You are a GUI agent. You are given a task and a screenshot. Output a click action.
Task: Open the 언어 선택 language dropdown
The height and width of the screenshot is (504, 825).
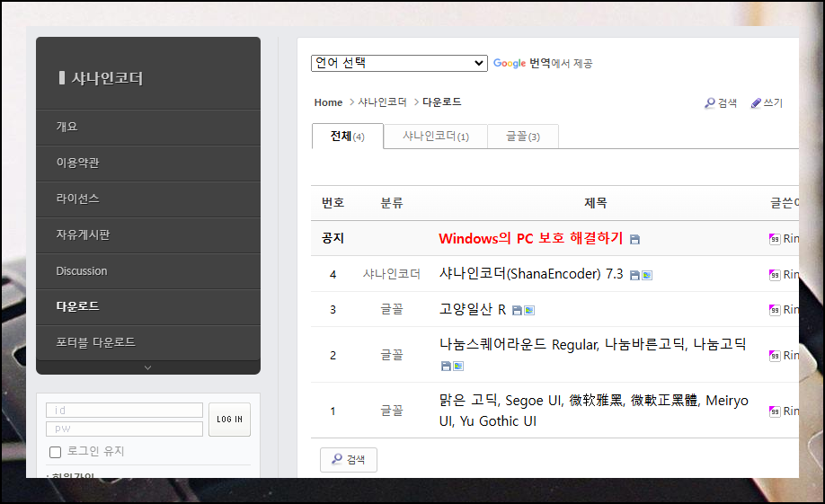tap(399, 63)
